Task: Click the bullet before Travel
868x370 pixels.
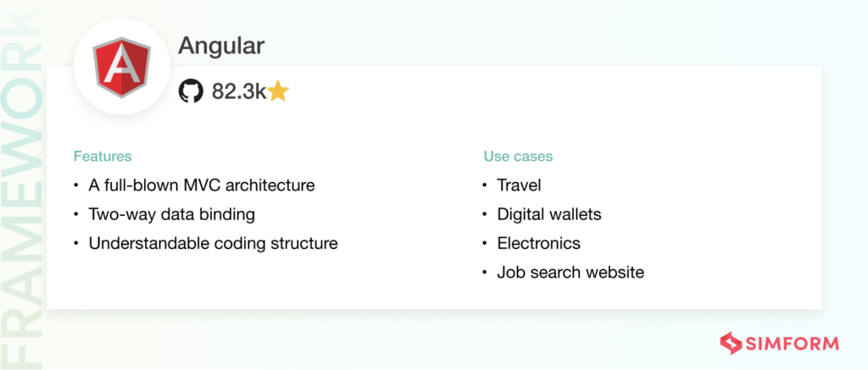Action: [484, 185]
